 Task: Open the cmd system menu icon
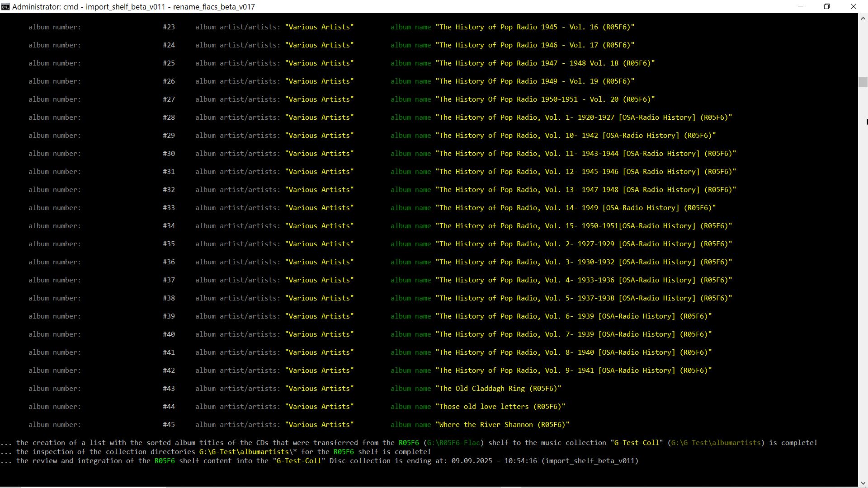(5, 6)
